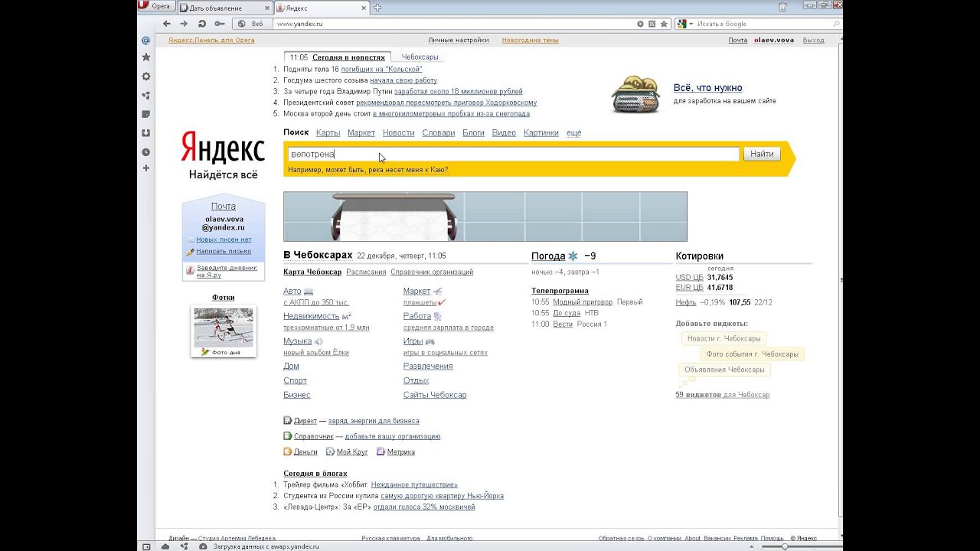Screen dimensions: 980x551
Task: Open the 'Фото дня' thumbnail
Action: pos(224,331)
